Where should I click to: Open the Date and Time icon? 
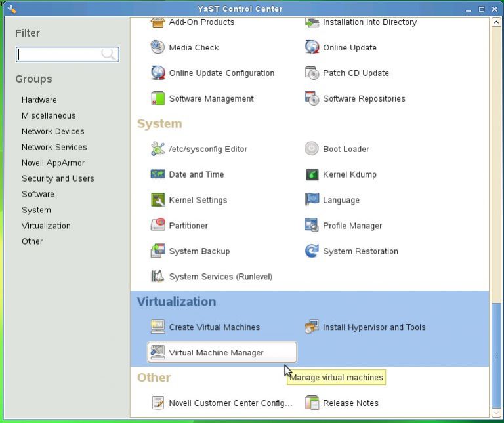point(157,174)
